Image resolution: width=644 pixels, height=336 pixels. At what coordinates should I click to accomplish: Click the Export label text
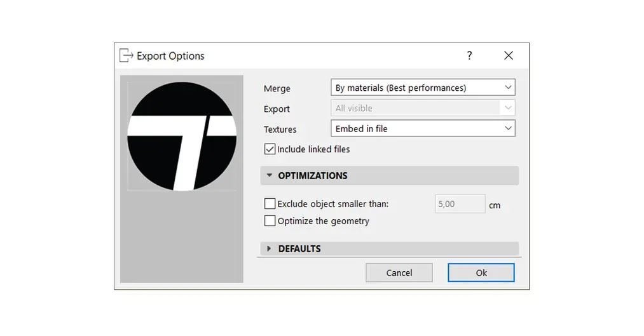[x=277, y=109]
